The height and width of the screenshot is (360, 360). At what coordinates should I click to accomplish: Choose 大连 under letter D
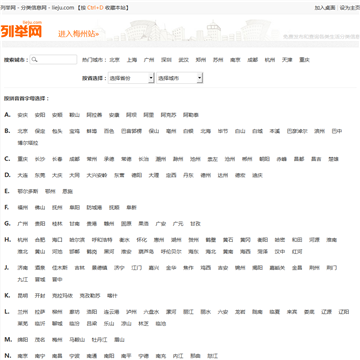pos(22,175)
